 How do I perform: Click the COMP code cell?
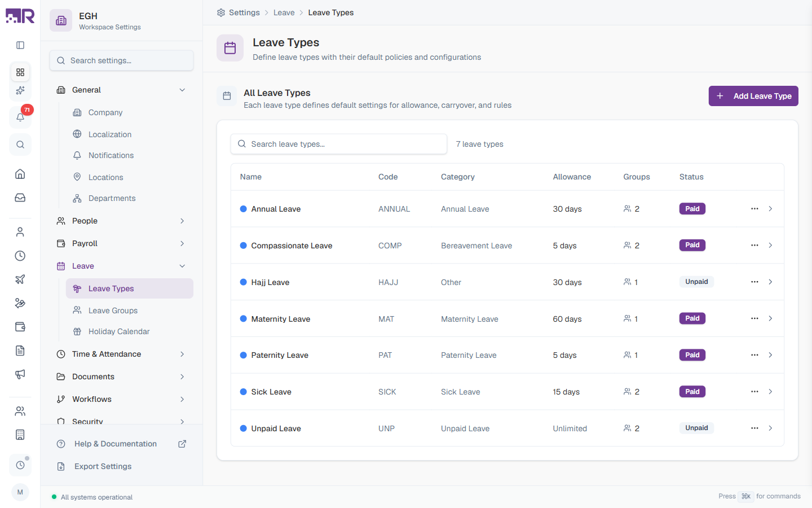[x=390, y=246]
